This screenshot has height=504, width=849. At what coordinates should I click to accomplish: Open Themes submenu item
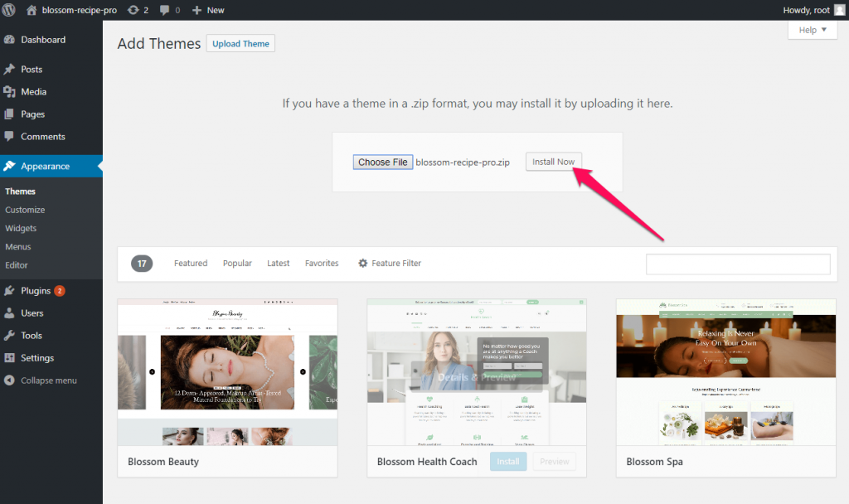point(20,191)
